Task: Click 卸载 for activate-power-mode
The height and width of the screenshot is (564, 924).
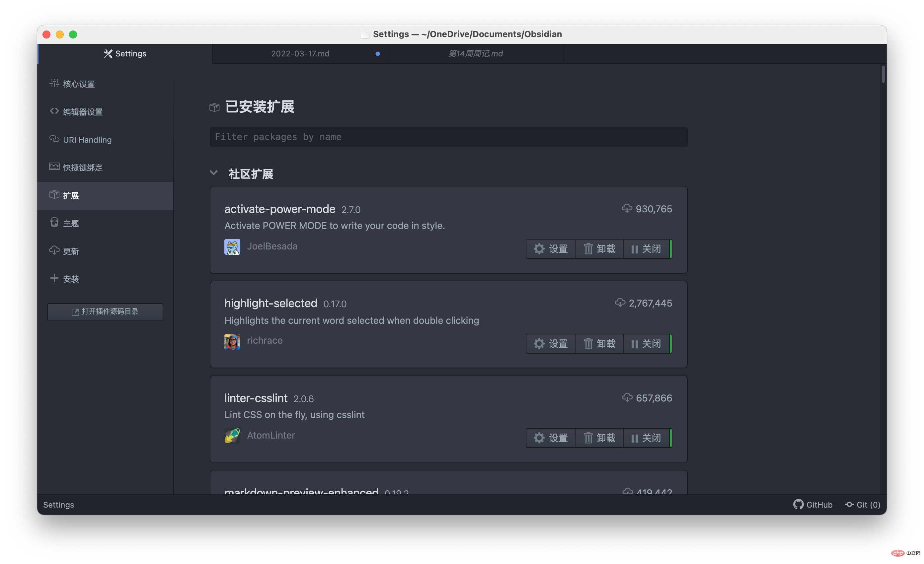Action: (599, 249)
